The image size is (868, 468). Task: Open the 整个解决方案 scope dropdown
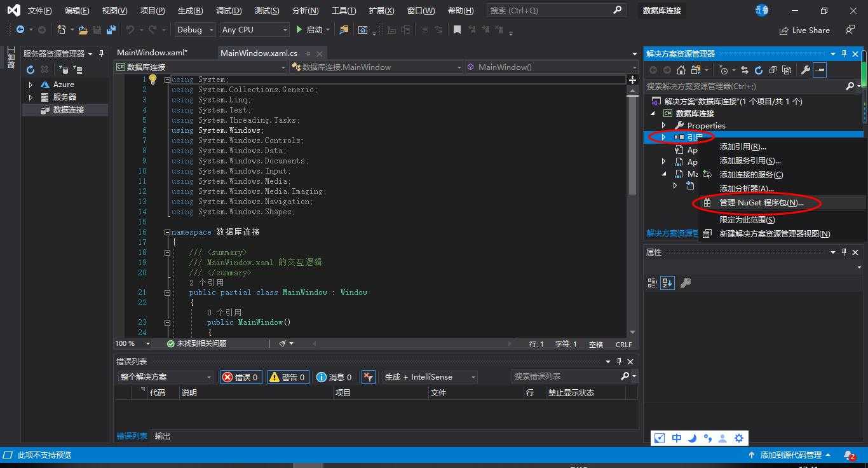165,377
